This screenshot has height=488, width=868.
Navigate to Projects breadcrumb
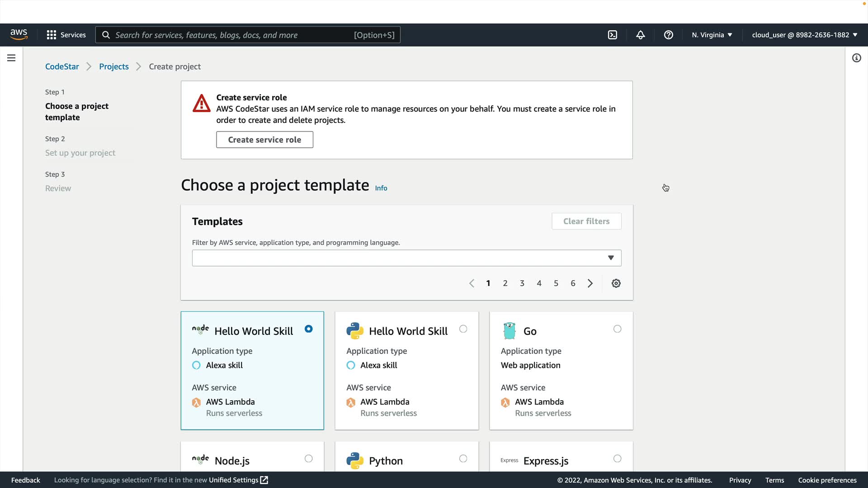(114, 66)
